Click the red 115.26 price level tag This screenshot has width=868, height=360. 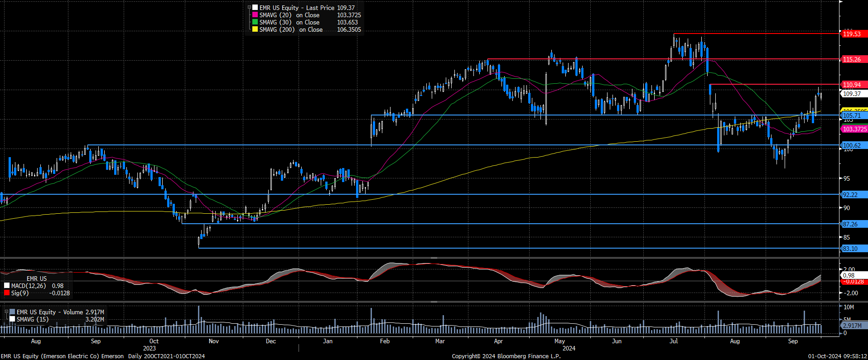click(853, 59)
